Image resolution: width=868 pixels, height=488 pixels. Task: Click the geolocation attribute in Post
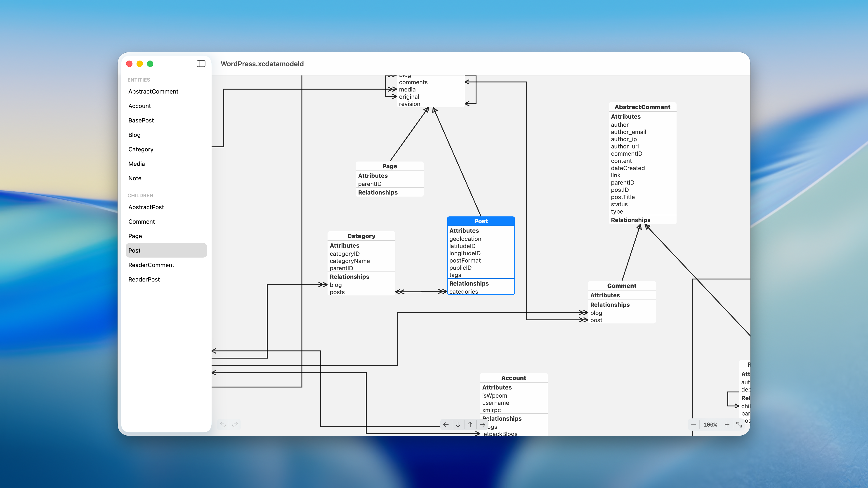pos(465,239)
